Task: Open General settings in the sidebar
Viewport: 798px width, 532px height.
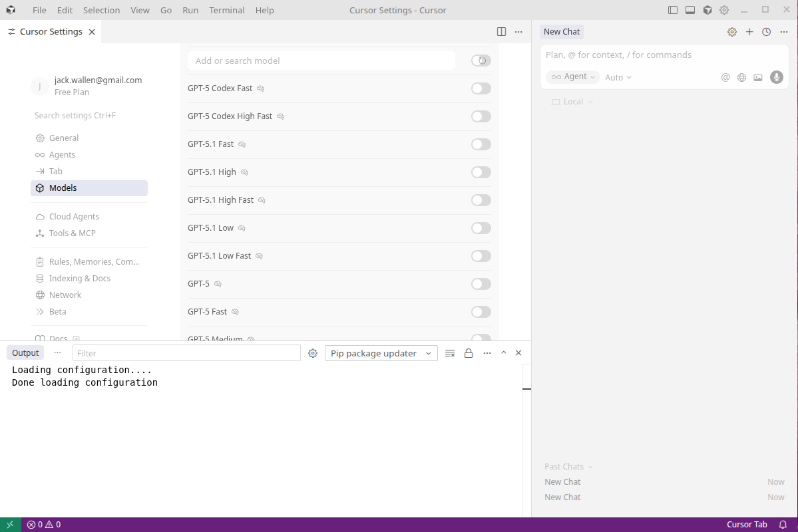Action: [x=64, y=138]
